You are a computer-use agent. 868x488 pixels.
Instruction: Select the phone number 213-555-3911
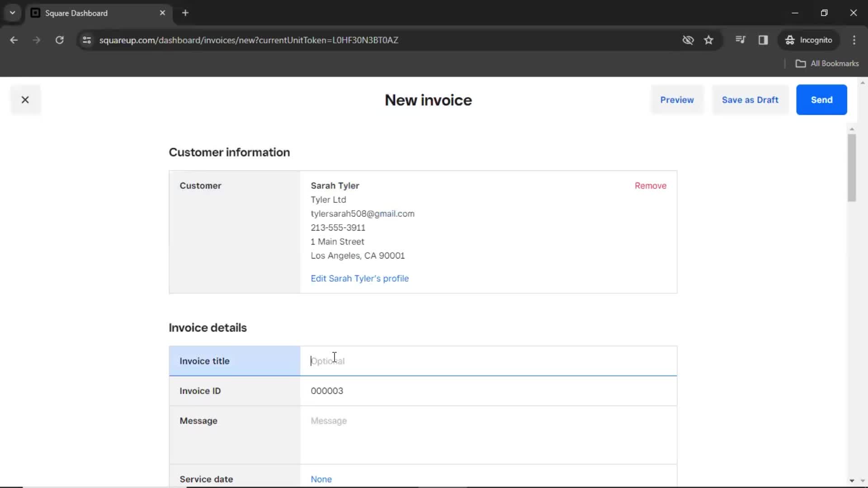[x=338, y=228]
